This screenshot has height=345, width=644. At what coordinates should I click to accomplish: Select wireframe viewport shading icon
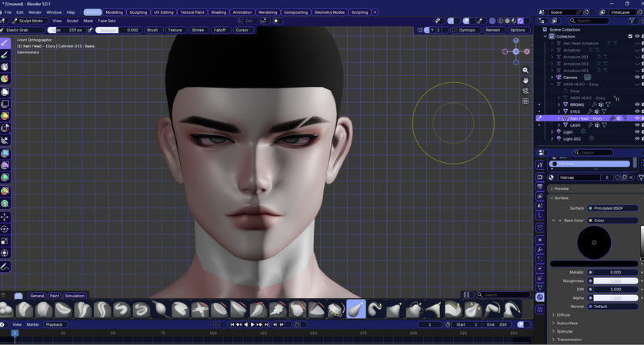501,21
